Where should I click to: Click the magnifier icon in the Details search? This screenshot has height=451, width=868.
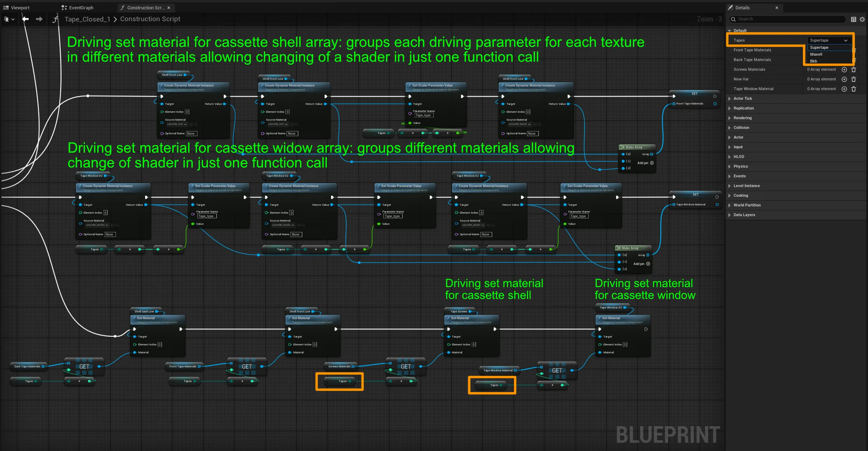[733, 19]
